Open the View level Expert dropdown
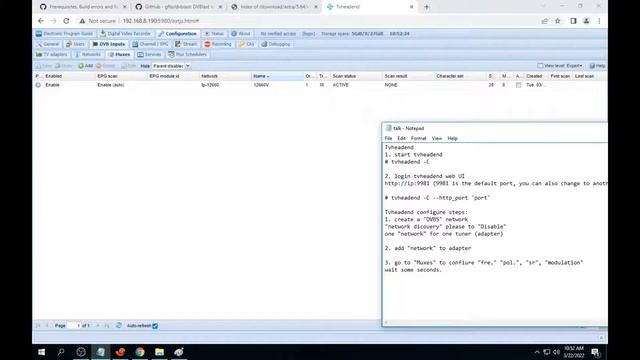 [x=560, y=66]
